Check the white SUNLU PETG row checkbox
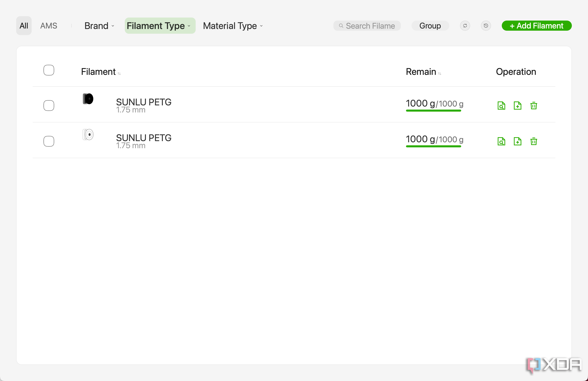The height and width of the screenshot is (381, 588). click(x=49, y=141)
